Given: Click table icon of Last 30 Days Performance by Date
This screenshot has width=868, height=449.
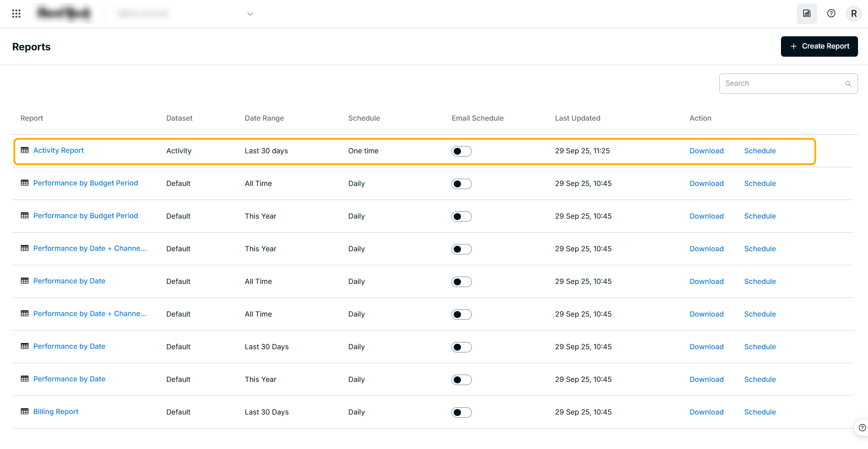Looking at the screenshot, I should (x=25, y=346).
